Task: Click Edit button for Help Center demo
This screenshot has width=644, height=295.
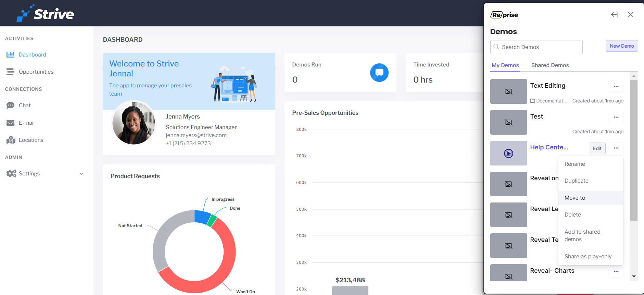Action: (x=597, y=148)
